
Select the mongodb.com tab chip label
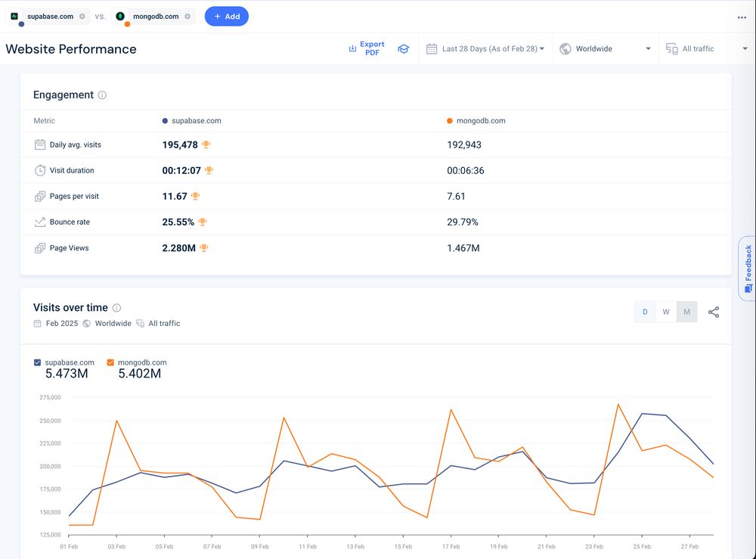[x=156, y=17]
